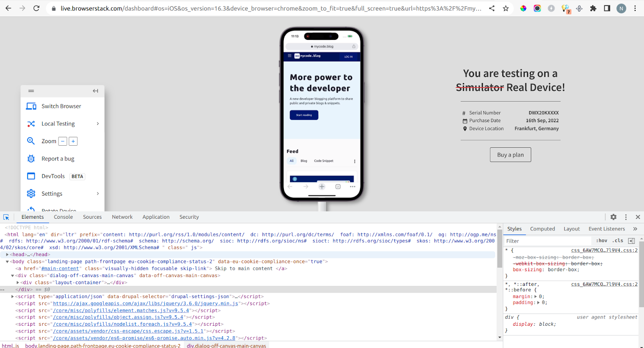Go back with browser back arrow
This screenshot has height=348, width=644.
[x=8, y=8]
